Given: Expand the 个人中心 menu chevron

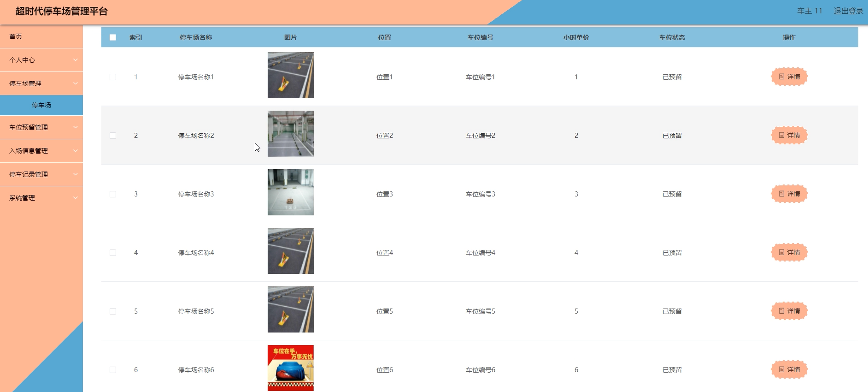Looking at the screenshot, I should click(x=76, y=60).
